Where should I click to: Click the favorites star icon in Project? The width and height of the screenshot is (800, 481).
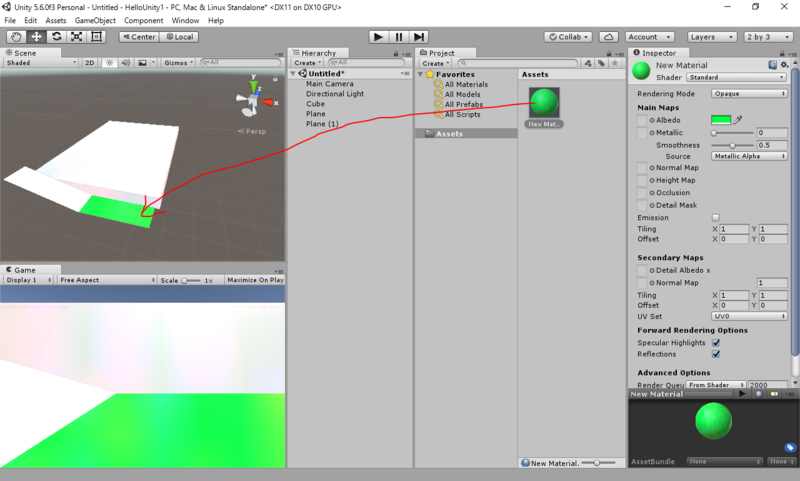pos(615,63)
